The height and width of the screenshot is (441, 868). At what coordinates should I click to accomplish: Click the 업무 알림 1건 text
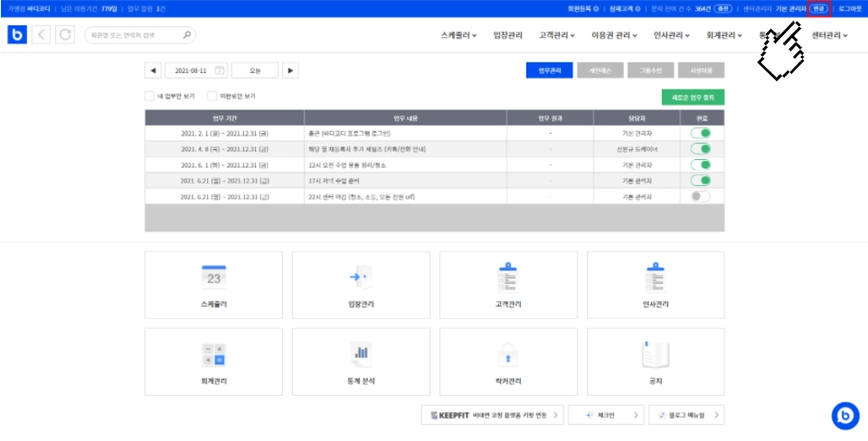pyautogui.click(x=146, y=9)
